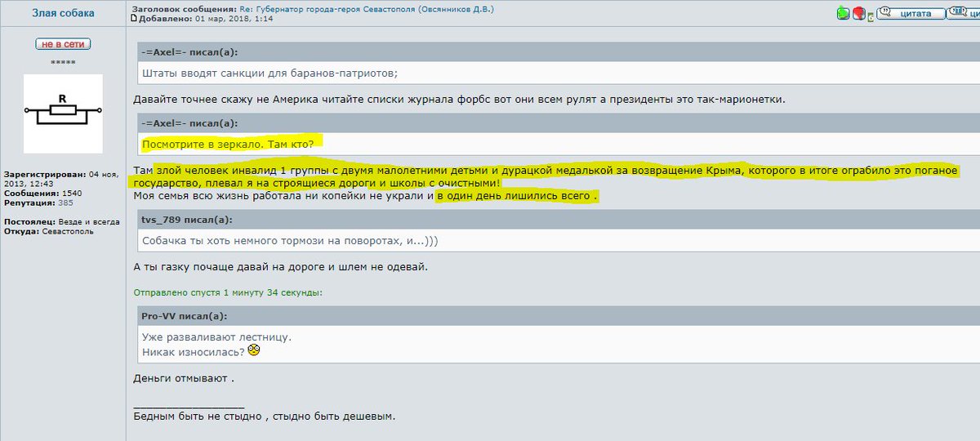Click "Отправлено спустя 1 минуту 34 секунды:" text

click(228, 292)
